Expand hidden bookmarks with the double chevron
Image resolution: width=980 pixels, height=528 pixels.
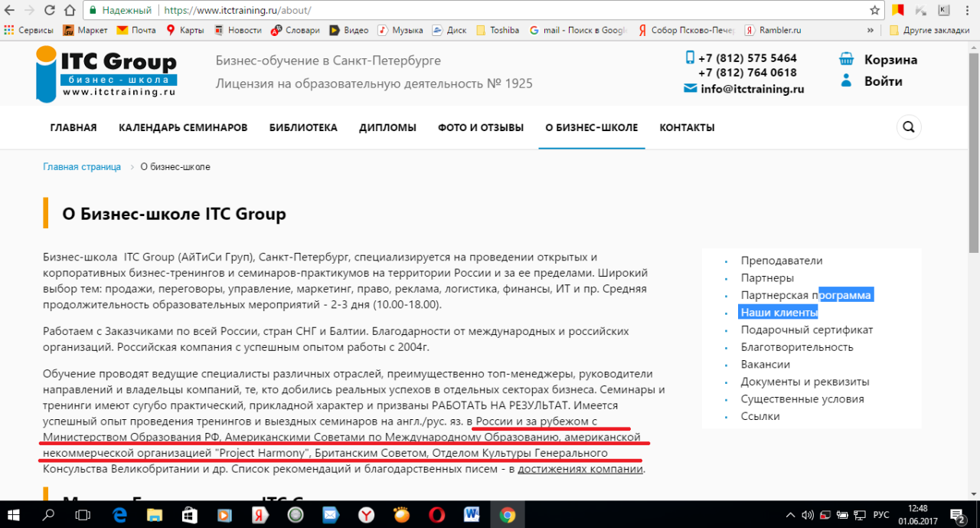coord(871,31)
